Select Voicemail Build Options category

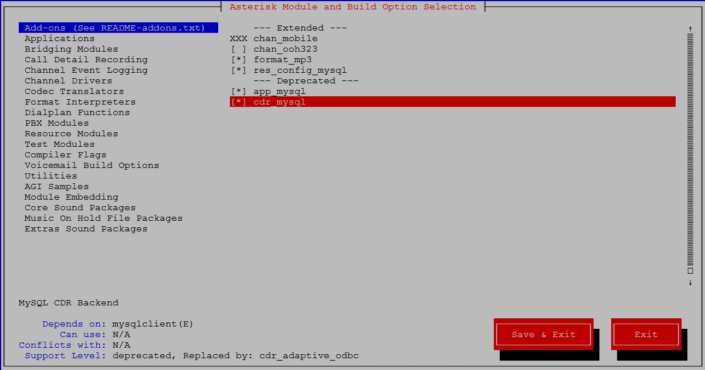pyautogui.click(x=92, y=165)
